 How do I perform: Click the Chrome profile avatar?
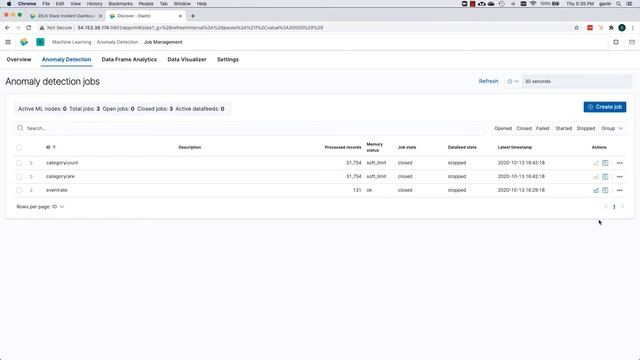pyautogui.click(x=622, y=28)
